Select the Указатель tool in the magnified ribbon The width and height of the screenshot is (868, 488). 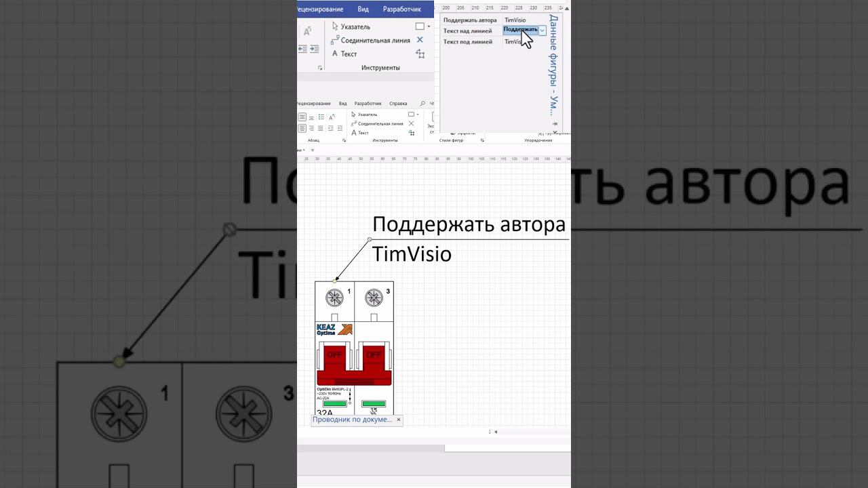pyautogui.click(x=351, y=26)
